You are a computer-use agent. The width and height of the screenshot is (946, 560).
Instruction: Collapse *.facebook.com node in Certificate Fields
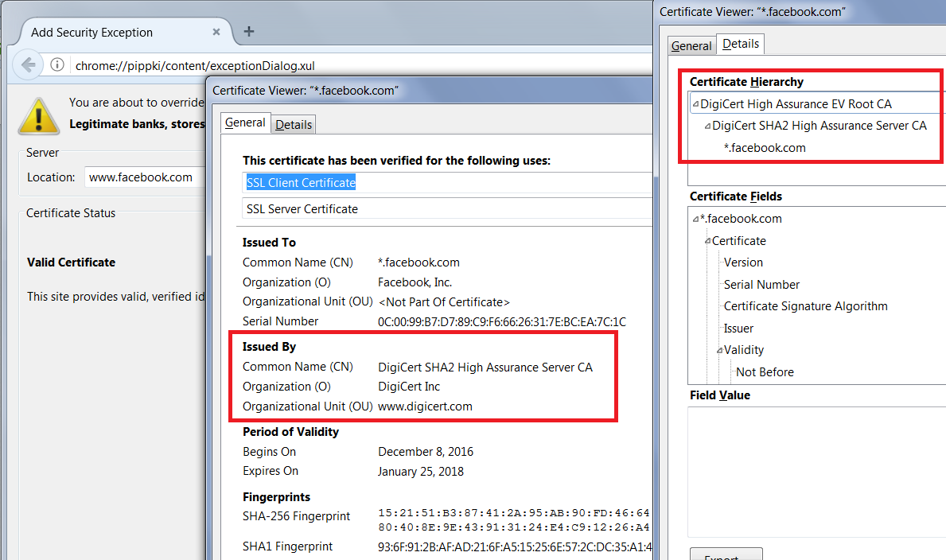[x=695, y=219]
